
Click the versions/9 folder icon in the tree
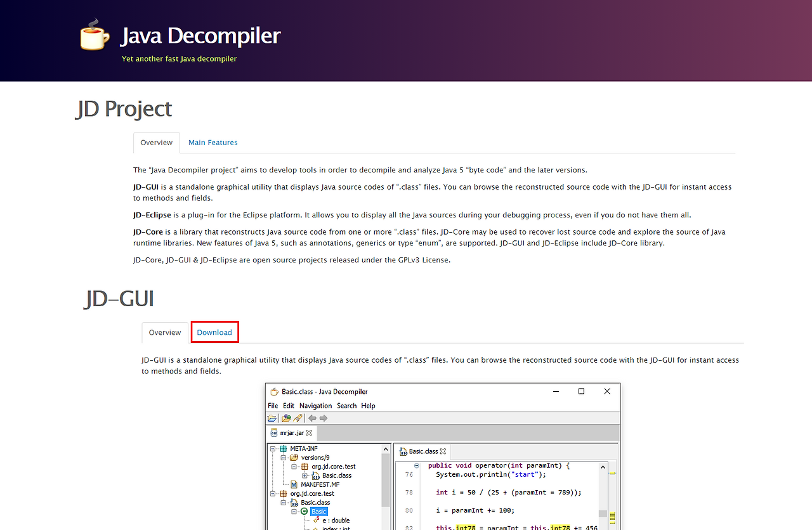tap(294, 458)
